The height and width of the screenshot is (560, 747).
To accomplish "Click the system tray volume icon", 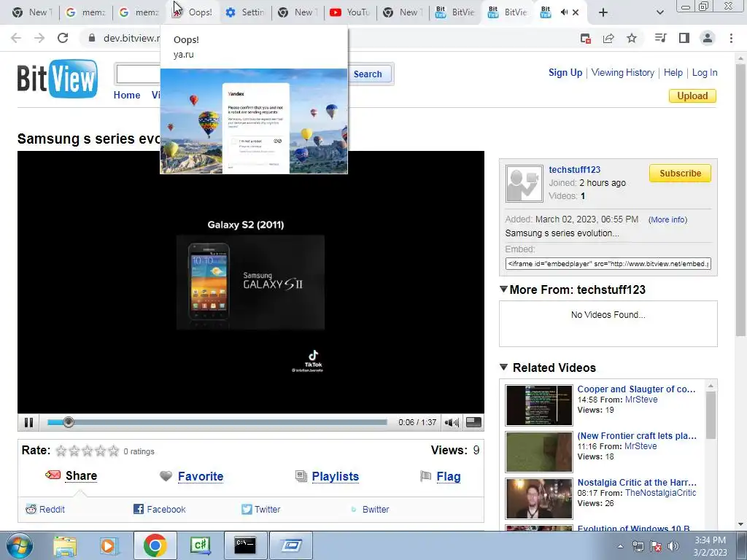I will pos(673,546).
